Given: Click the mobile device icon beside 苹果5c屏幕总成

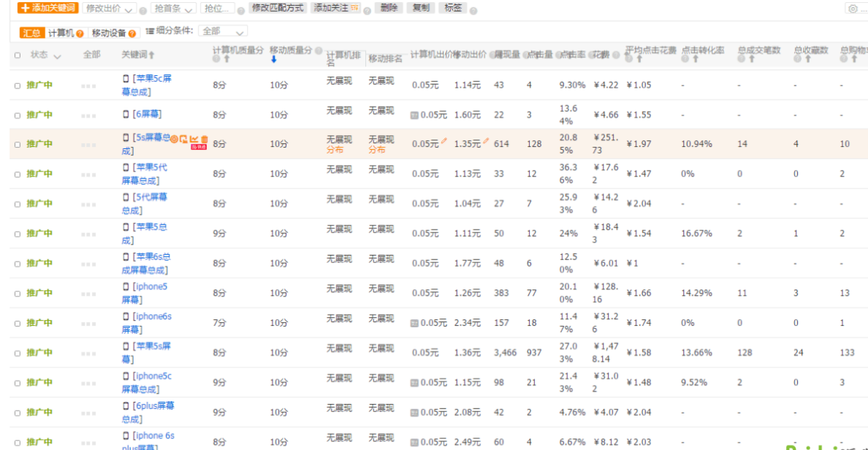Looking at the screenshot, I should click(126, 79).
